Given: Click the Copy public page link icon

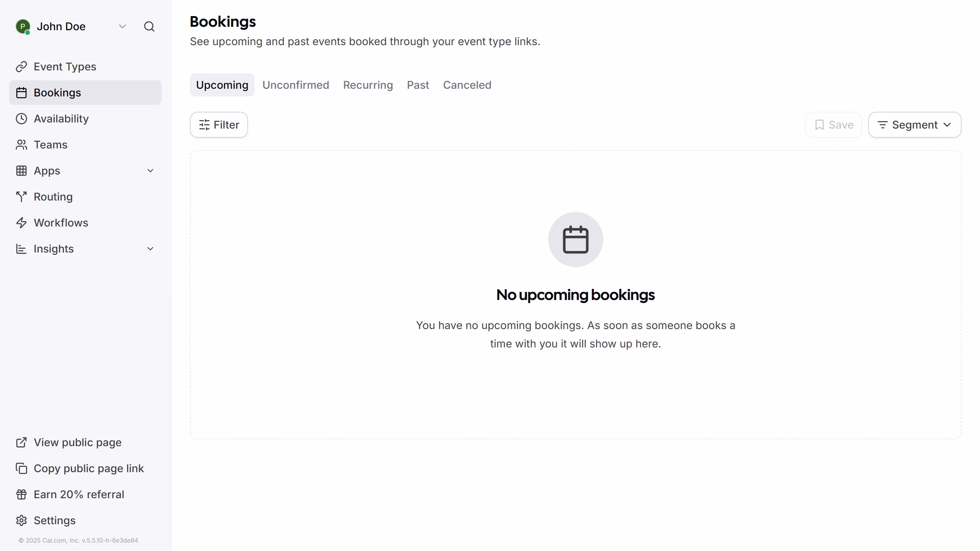Looking at the screenshot, I should pyautogui.click(x=21, y=468).
